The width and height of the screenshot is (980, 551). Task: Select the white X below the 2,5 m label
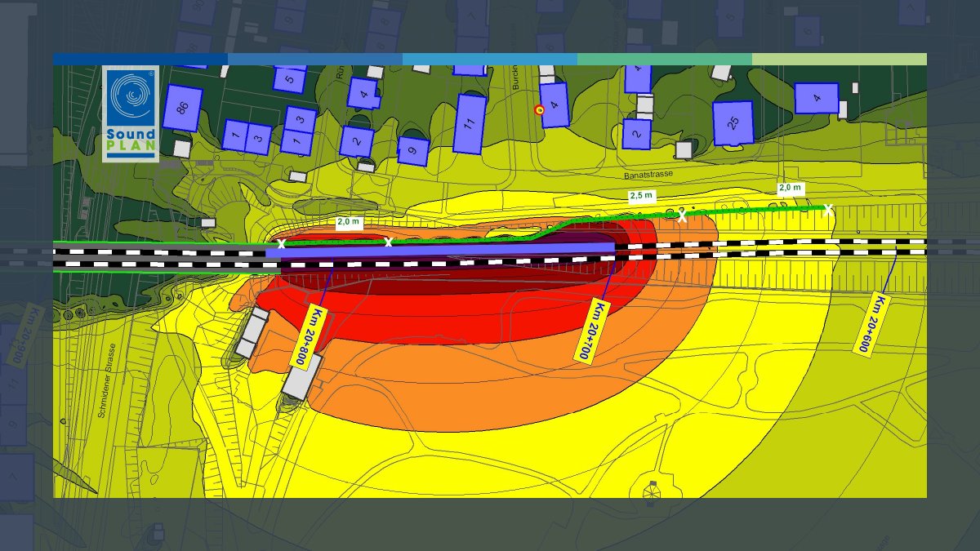pos(683,216)
